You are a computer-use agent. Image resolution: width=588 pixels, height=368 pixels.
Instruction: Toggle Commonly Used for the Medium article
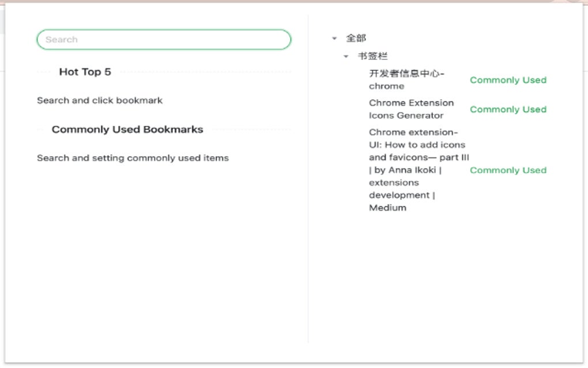tap(508, 170)
